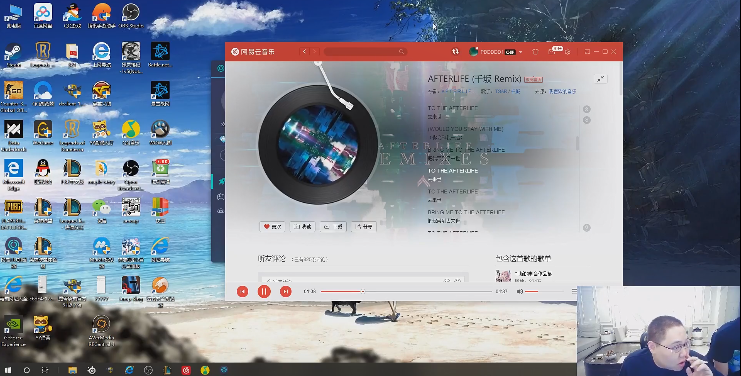
Task: Open the playlist thumbnail containing this song
Action: [x=503, y=275]
